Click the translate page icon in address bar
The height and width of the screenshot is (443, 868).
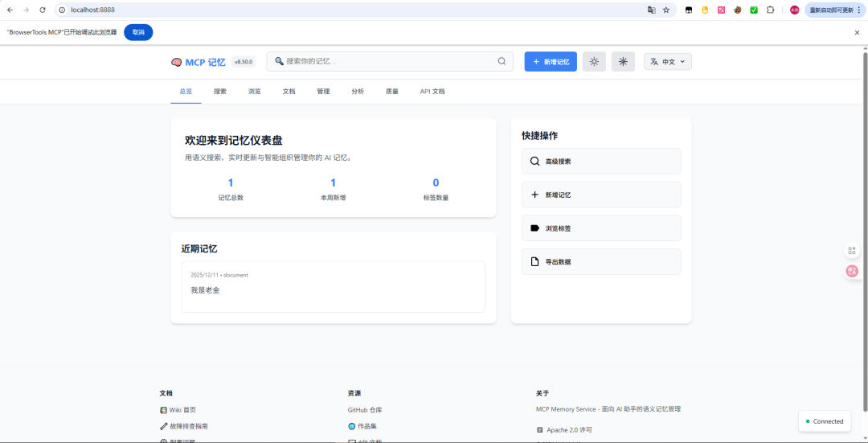click(651, 10)
